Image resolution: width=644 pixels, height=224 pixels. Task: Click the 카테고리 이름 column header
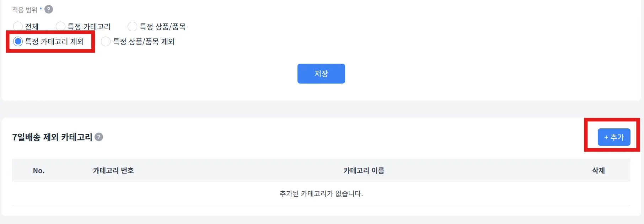pyautogui.click(x=364, y=171)
